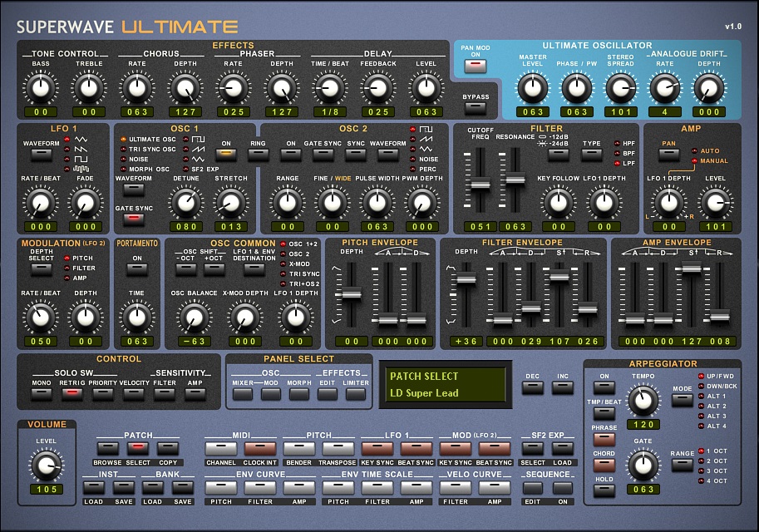Toggle the Effects Bypass button
Screen dimensions: 759x532
[476, 107]
